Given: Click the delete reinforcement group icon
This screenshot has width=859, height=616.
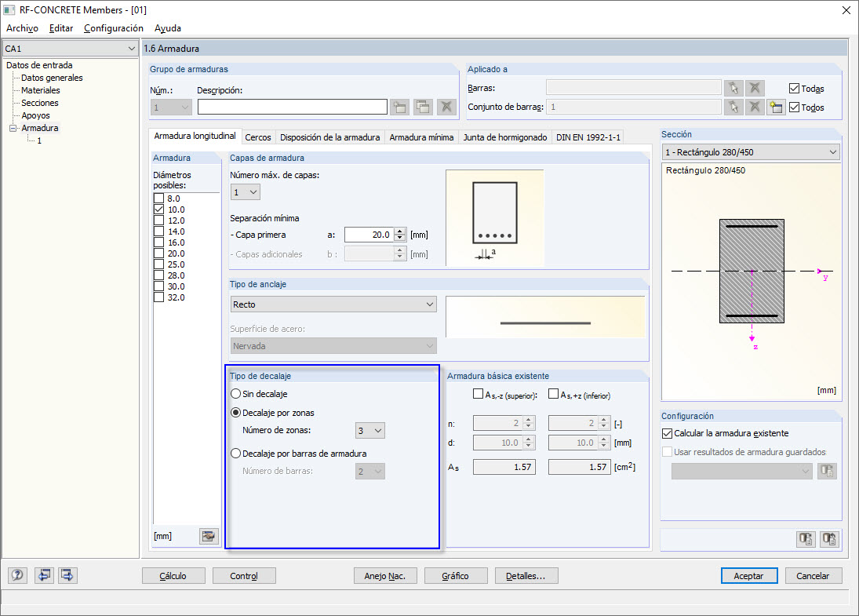Looking at the screenshot, I should (446, 107).
